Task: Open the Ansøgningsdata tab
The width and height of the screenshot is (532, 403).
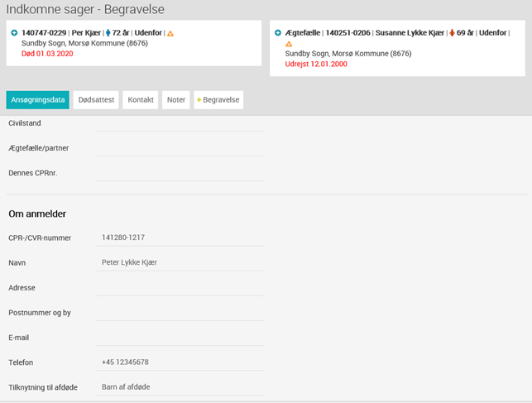Action: tap(38, 100)
